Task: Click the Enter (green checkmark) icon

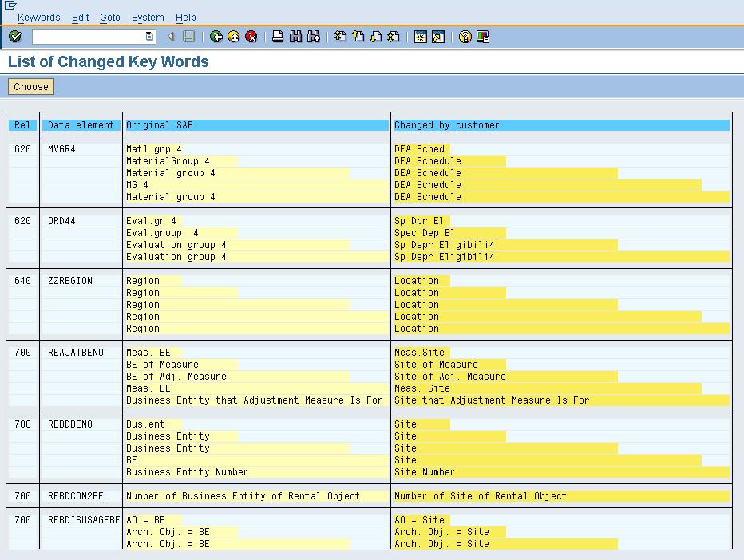Action: (14, 36)
